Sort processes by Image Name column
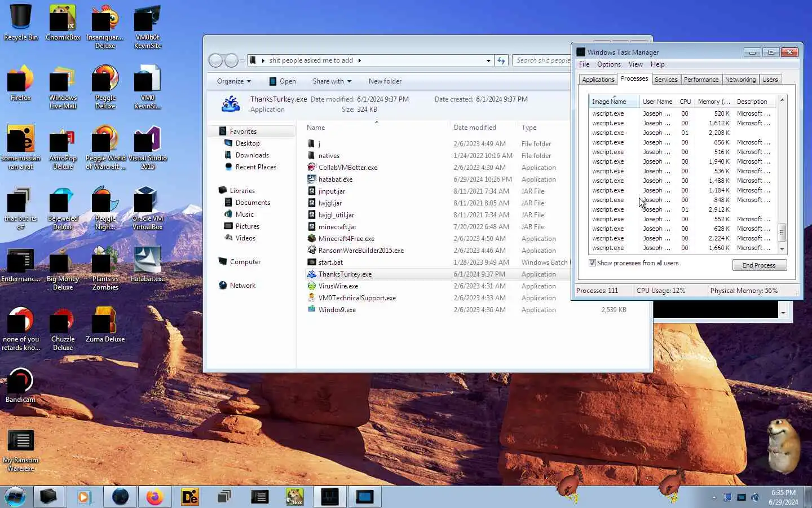 tap(614, 102)
